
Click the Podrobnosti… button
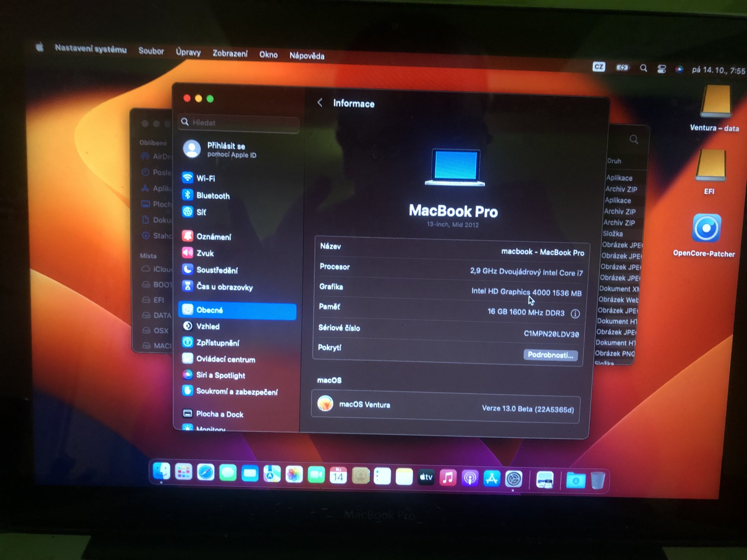(551, 355)
